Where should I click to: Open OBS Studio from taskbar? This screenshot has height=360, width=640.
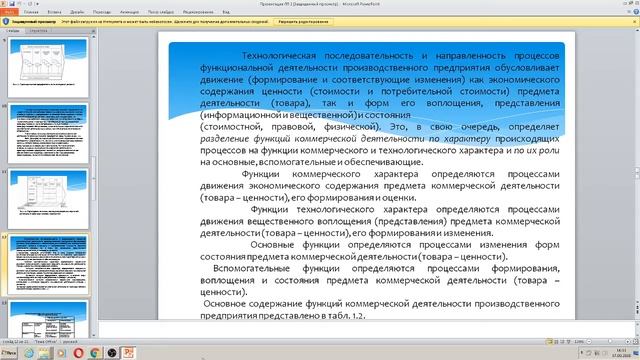coord(111,353)
